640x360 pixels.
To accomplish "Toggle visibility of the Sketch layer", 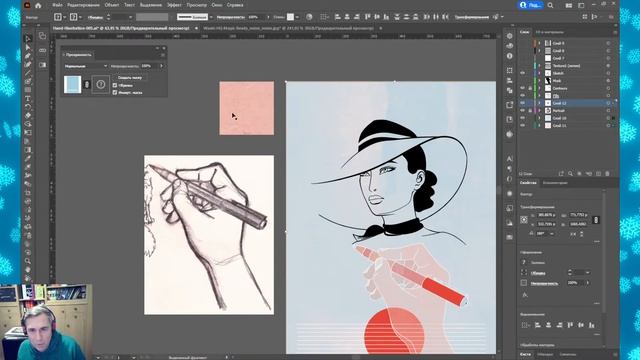I will pyautogui.click(x=522, y=73).
